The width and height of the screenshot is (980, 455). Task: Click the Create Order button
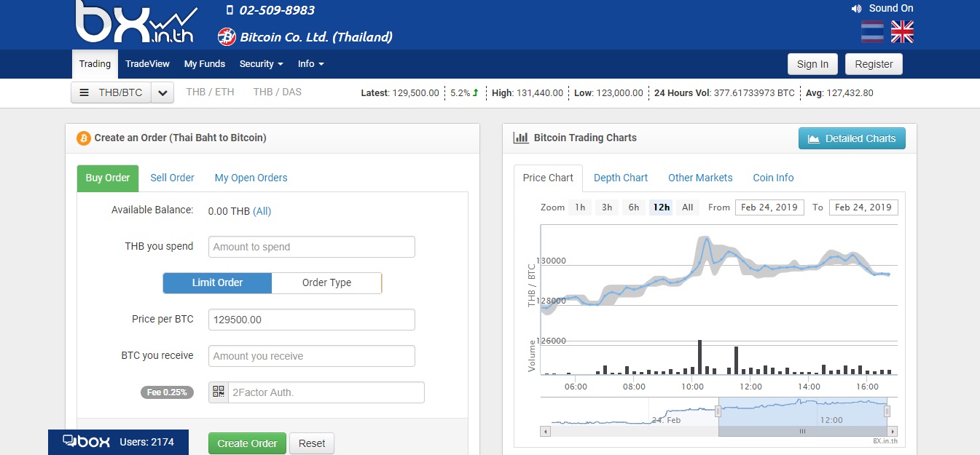(x=247, y=443)
